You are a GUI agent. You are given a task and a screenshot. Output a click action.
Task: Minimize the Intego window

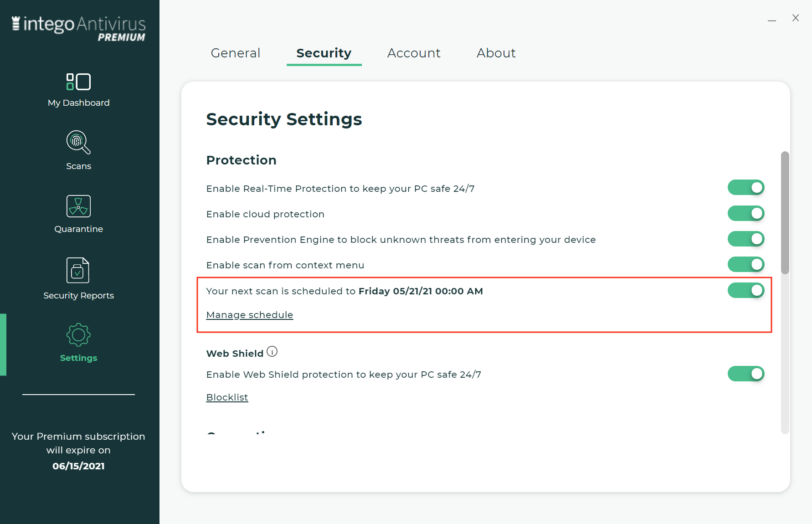[x=772, y=20]
